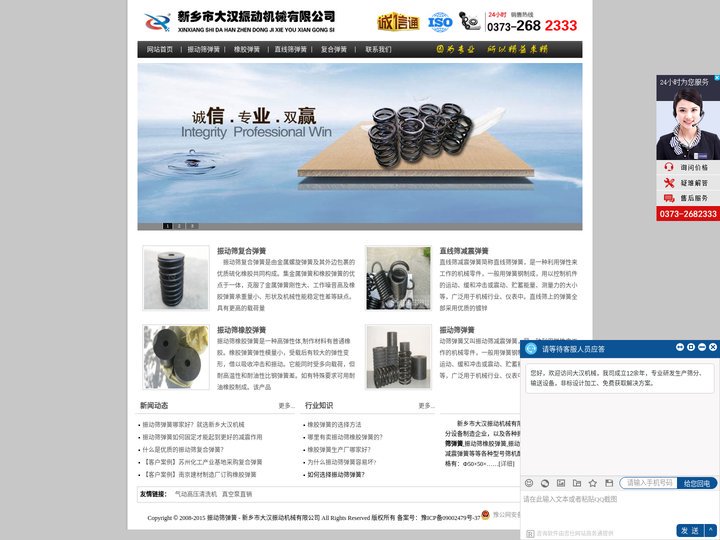720x540 pixels.
Task: Open the 振动筛弹簧 product thumbnail with stacked springs
Action: click(x=399, y=357)
